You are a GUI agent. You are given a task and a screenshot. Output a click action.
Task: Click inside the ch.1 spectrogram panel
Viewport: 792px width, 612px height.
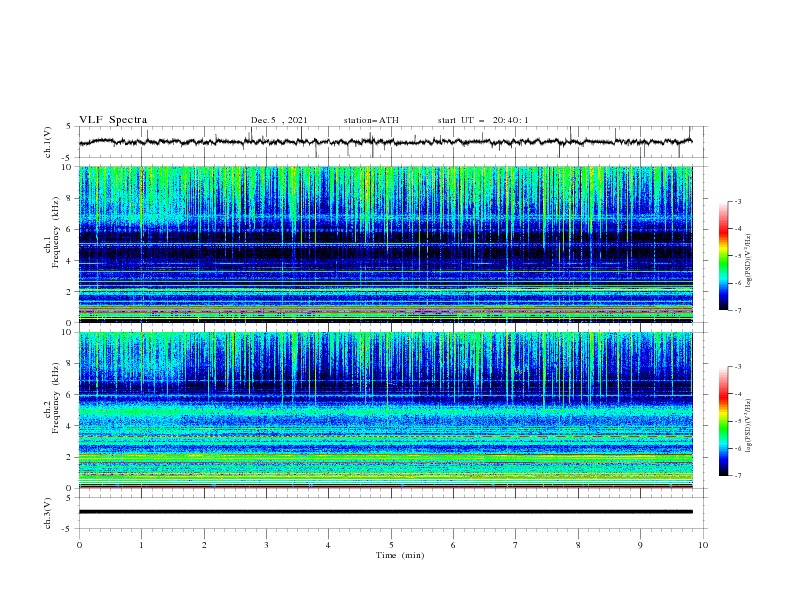click(385, 244)
